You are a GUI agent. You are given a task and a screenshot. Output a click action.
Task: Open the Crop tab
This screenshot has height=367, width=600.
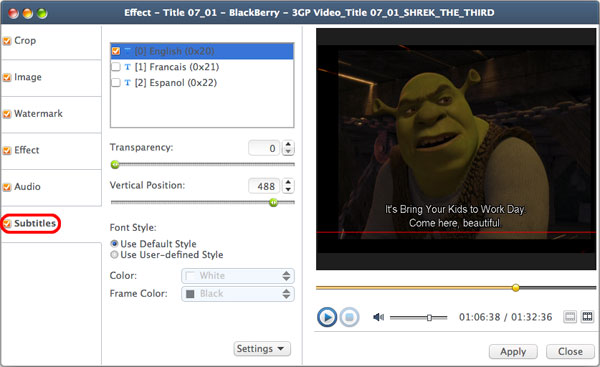point(51,41)
